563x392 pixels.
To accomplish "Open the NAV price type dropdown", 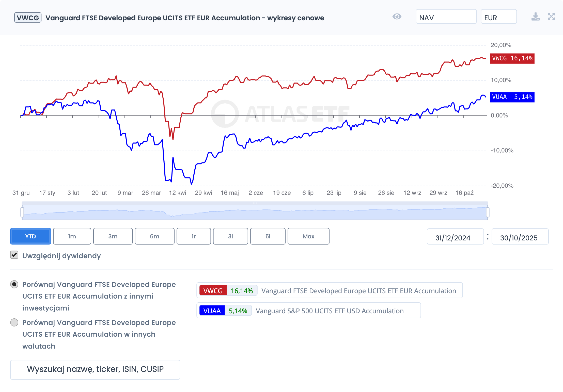I will 446,17.
